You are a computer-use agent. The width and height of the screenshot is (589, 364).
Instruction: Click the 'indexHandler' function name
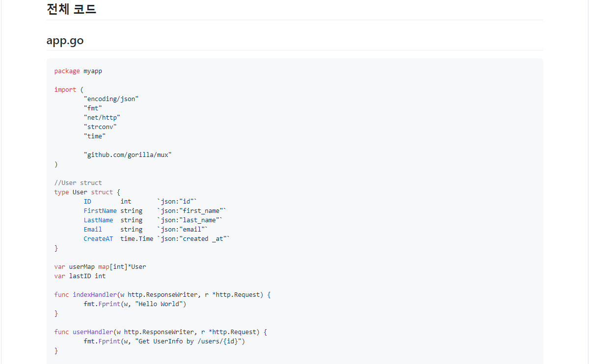[x=95, y=295]
